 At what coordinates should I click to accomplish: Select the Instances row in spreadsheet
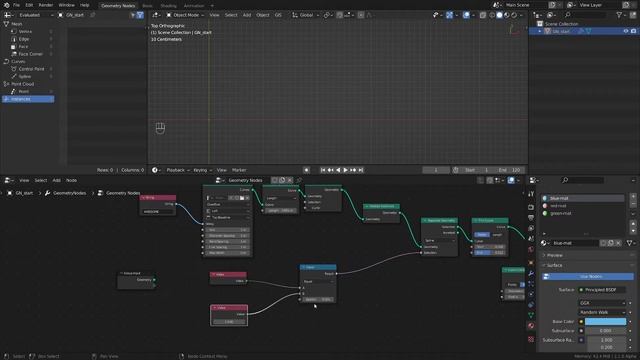click(x=28, y=99)
